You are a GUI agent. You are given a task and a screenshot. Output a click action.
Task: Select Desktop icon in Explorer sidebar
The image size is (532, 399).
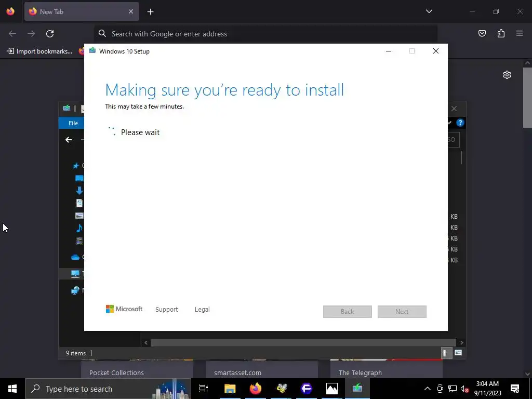(79, 178)
